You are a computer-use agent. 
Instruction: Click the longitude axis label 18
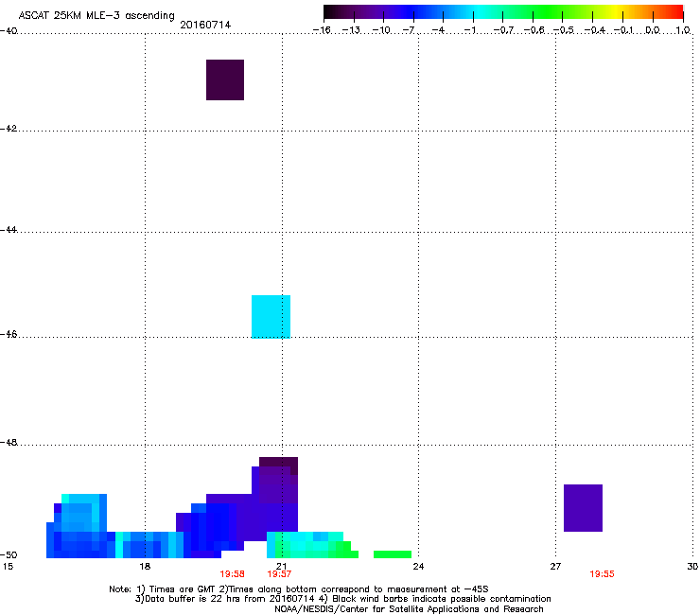click(145, 567)
